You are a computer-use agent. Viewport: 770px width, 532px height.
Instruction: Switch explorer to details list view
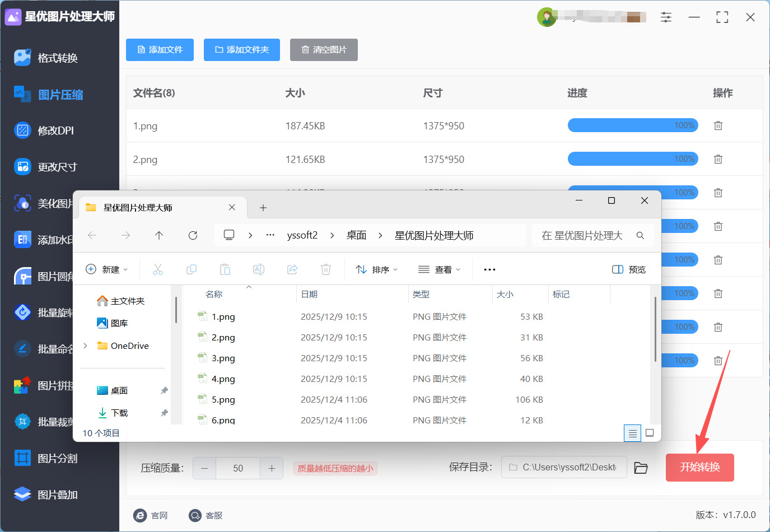click(x=632, y=433)
